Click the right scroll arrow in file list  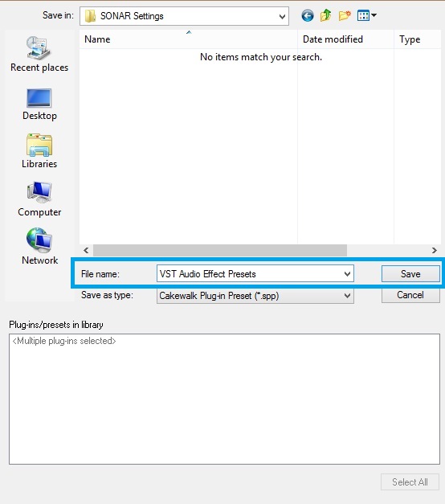click(435, 250)
